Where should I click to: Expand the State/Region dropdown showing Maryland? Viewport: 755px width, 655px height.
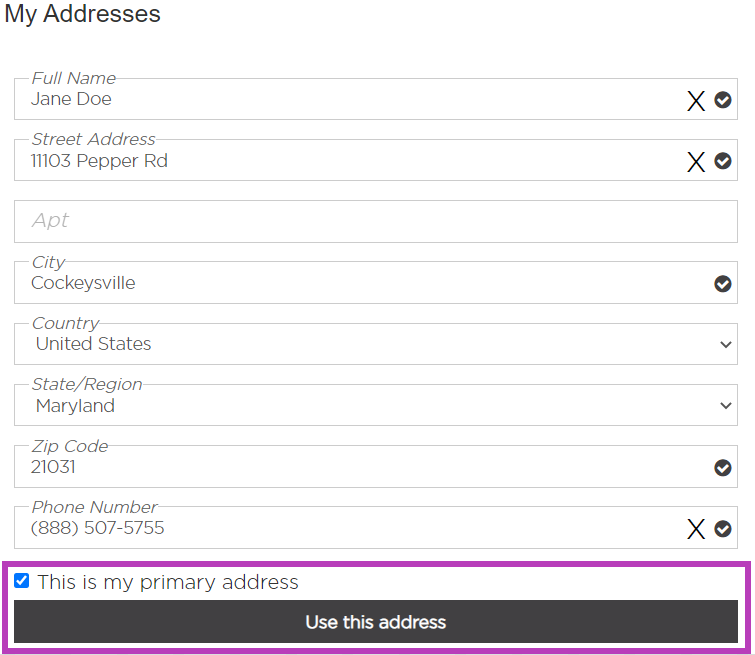click(376, 406)
